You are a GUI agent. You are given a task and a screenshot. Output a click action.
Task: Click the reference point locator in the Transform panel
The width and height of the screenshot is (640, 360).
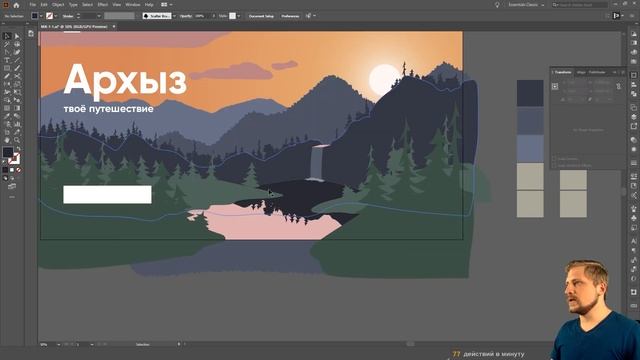[555, 86]
